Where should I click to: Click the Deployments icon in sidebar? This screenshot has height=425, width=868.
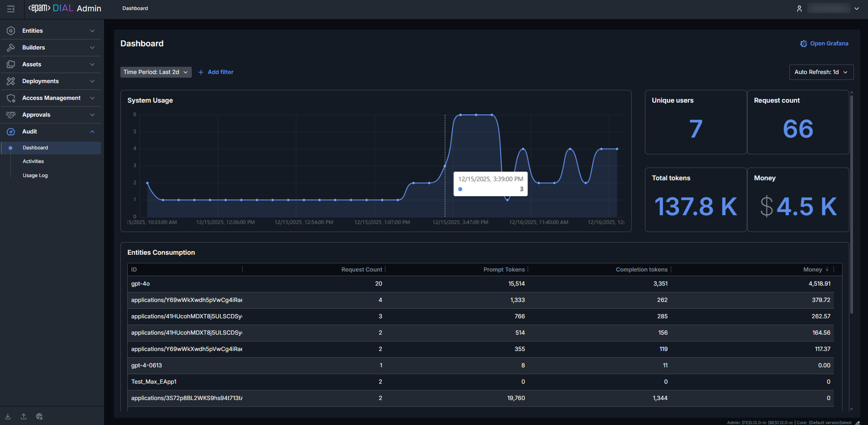pyautogui.click(x=11, y=81)
